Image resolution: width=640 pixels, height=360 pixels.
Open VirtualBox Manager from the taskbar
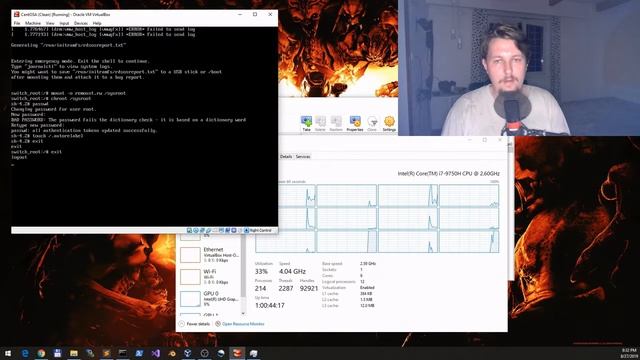[x=188, y=353]
